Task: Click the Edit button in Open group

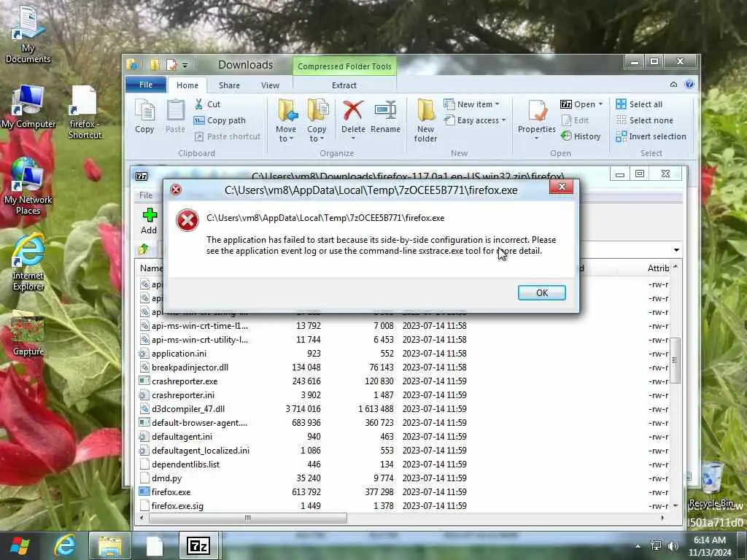Action: (x=575, y=120)
